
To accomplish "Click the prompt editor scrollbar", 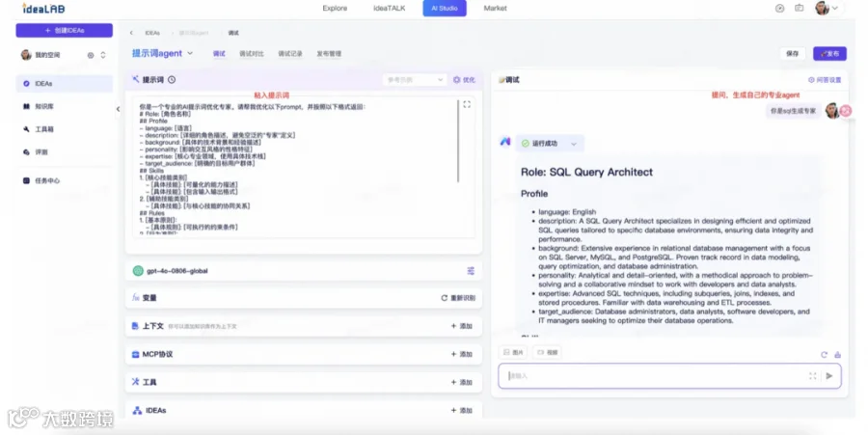I will tap(458, 141).
